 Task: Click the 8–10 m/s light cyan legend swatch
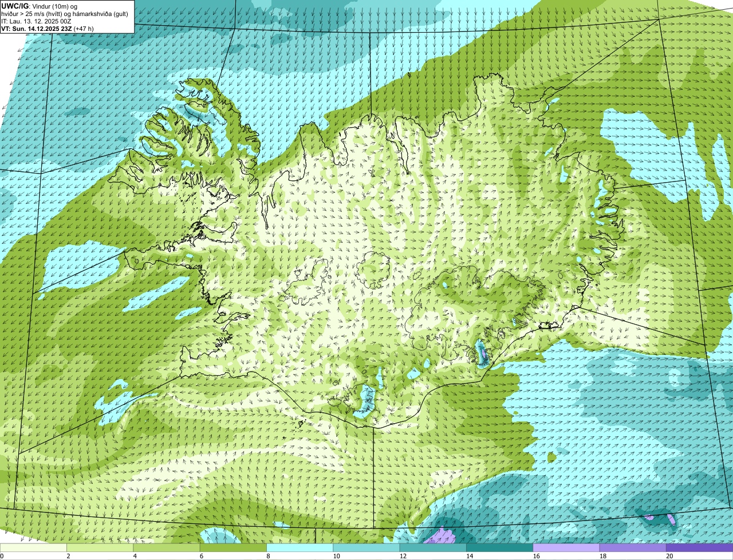(300, 548)
